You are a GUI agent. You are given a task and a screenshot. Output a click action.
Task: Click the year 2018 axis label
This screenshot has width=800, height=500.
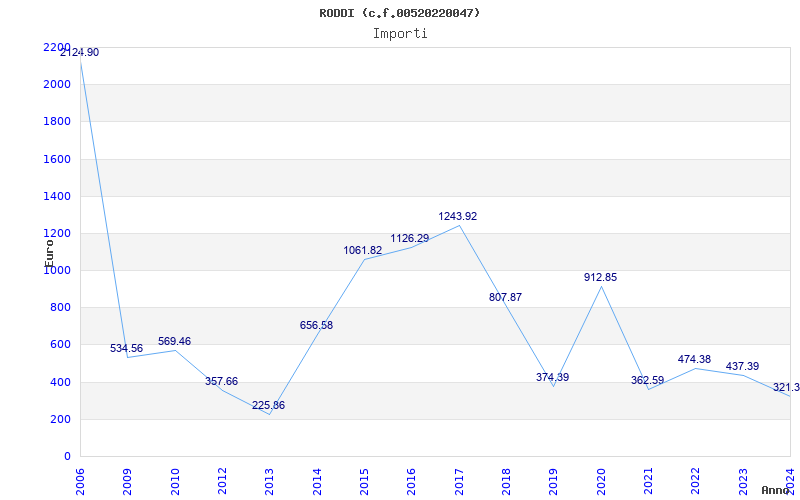[506, 482]
